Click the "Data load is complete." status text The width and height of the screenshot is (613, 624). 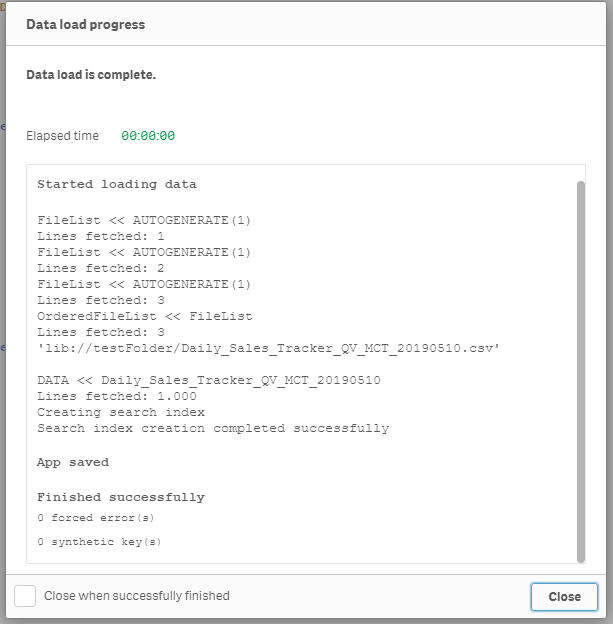[91, 74]
